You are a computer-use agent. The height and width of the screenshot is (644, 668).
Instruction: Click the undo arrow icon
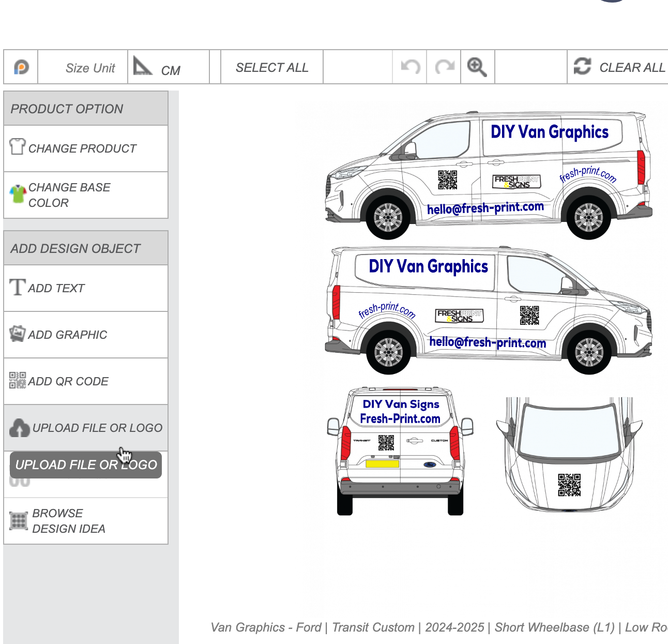[x=410, y=67]
